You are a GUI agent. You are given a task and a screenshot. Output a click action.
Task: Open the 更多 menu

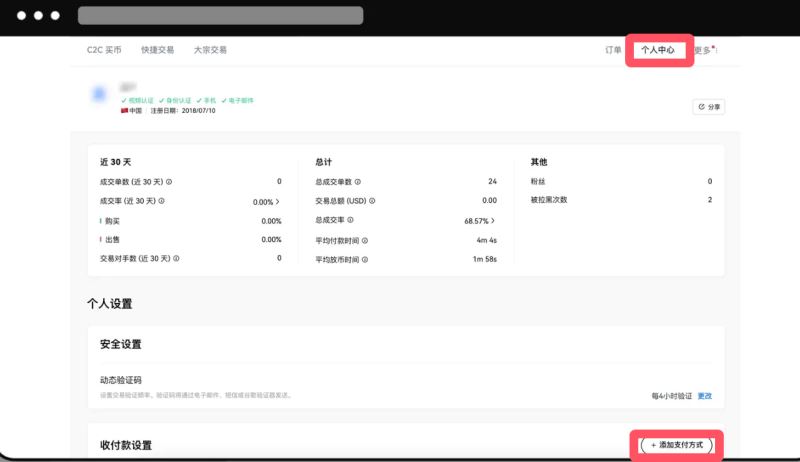[704, 50]
